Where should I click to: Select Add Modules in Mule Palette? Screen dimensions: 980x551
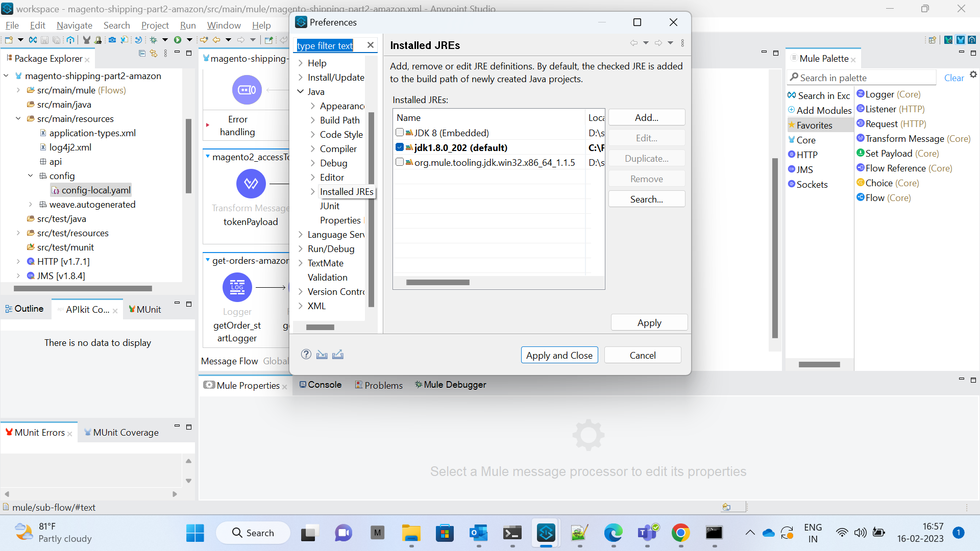click(x=820, y=110)
